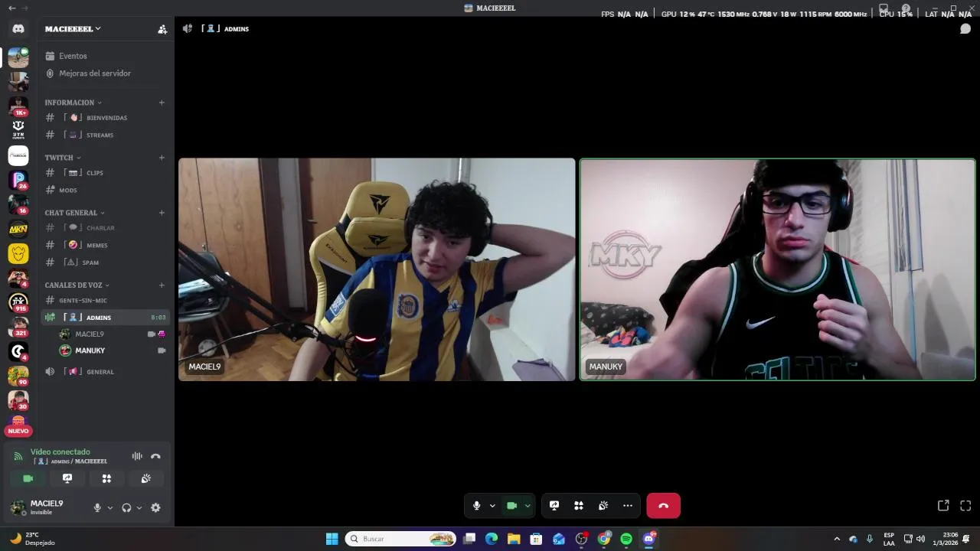980x551 pixels.
Task: Open the BIENVENIDAS channel
Action: 106,118
